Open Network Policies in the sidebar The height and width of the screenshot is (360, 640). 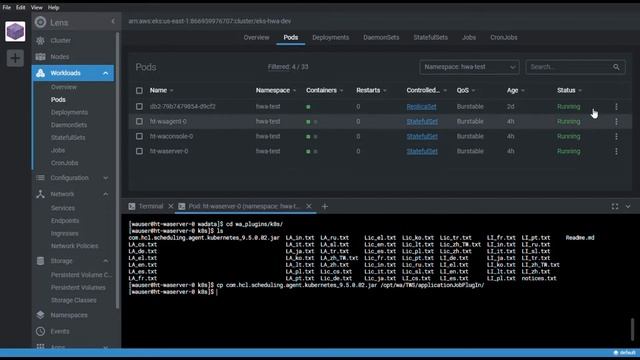[75, 246]
